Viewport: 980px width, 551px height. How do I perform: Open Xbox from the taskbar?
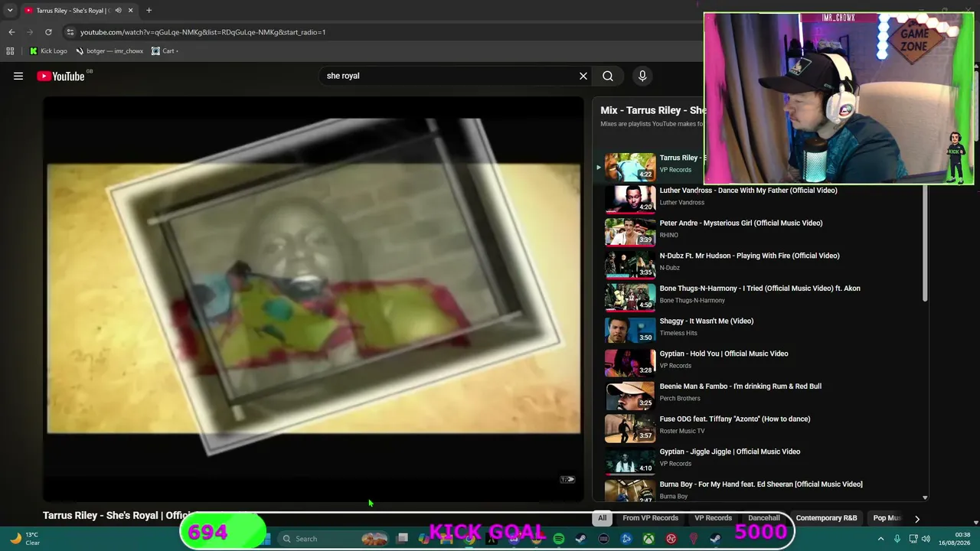648,539
